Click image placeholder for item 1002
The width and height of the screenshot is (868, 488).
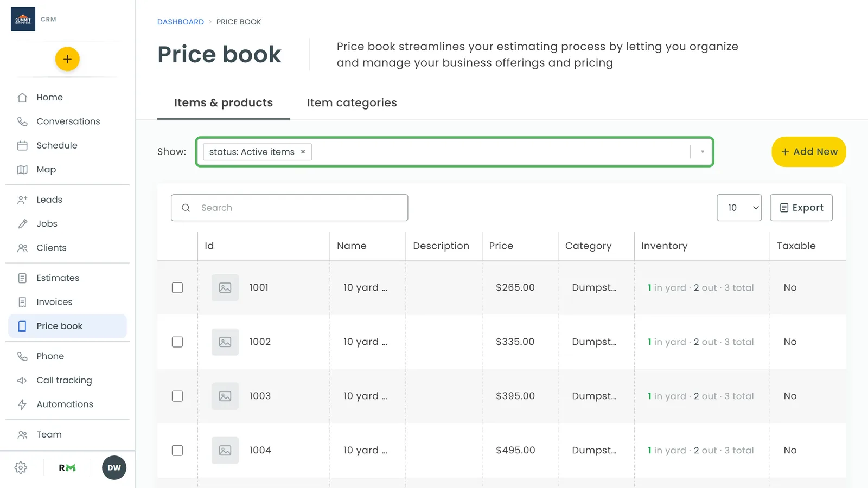point(225,342)
